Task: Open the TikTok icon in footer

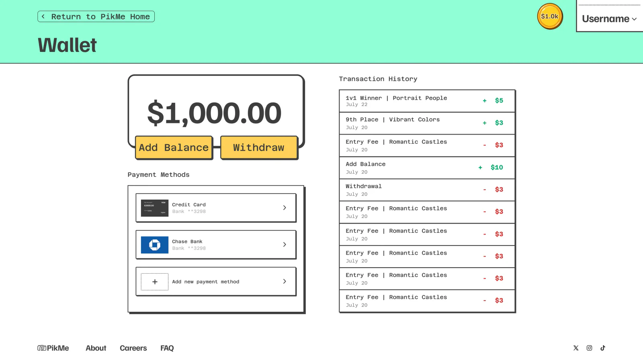Action: point(603,348)
